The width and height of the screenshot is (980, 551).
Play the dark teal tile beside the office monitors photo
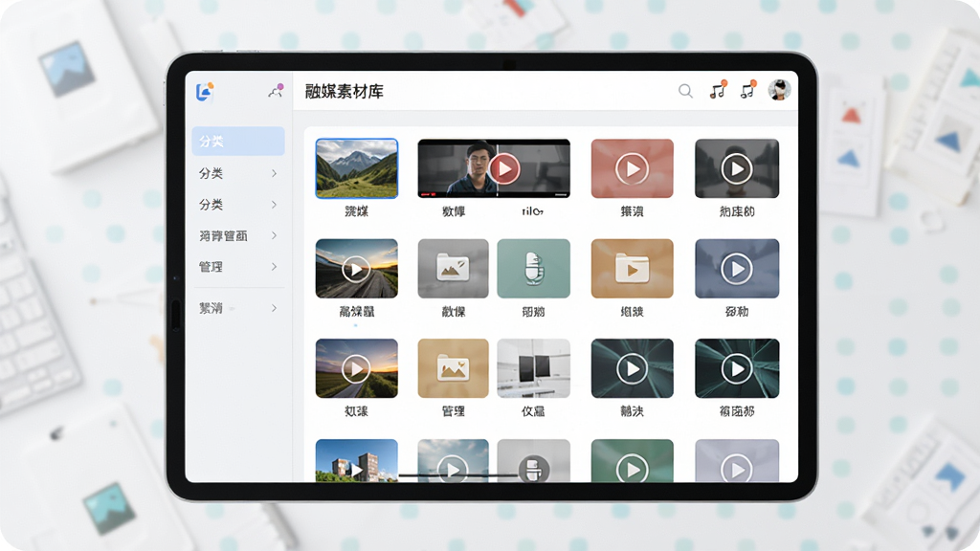[632, 368]
